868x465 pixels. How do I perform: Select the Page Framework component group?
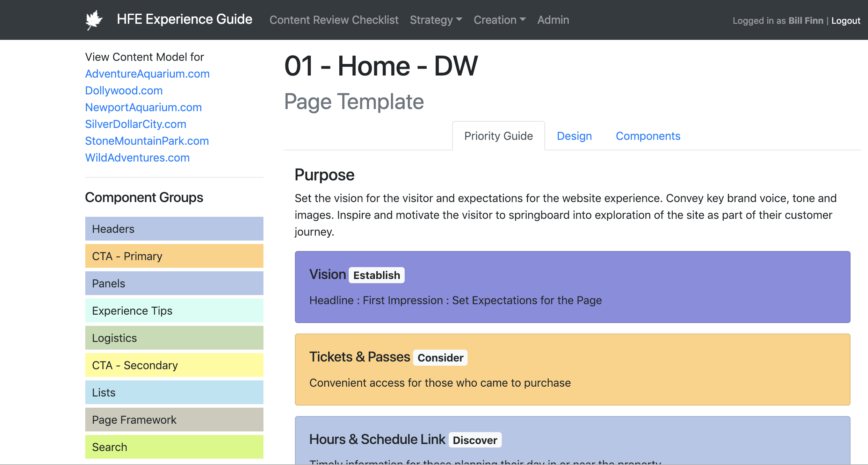174,420
